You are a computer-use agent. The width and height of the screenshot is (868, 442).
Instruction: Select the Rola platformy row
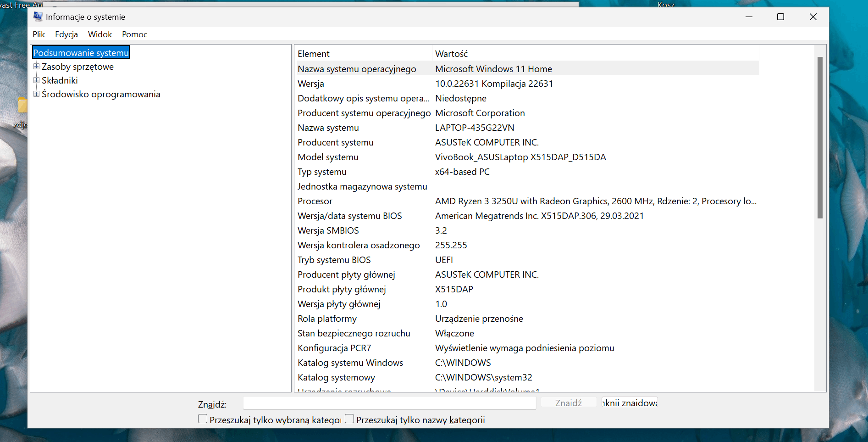(527, 319)
